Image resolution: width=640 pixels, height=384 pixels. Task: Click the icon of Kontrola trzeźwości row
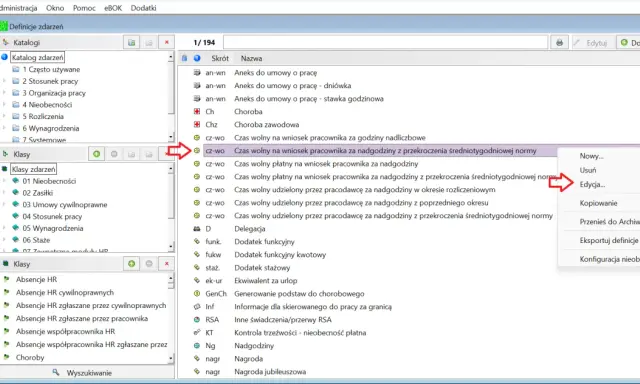point(197,333)
